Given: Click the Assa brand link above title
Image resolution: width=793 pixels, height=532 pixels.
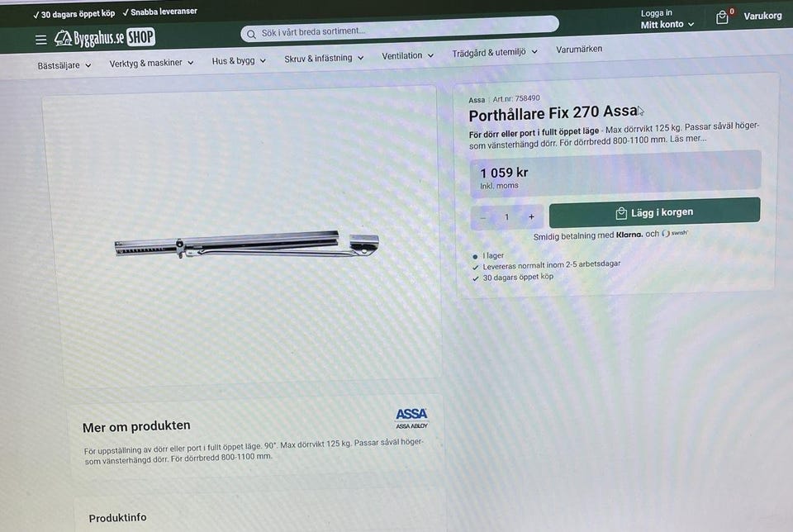Looking at the screenshot, I should [x=477, y=100].
